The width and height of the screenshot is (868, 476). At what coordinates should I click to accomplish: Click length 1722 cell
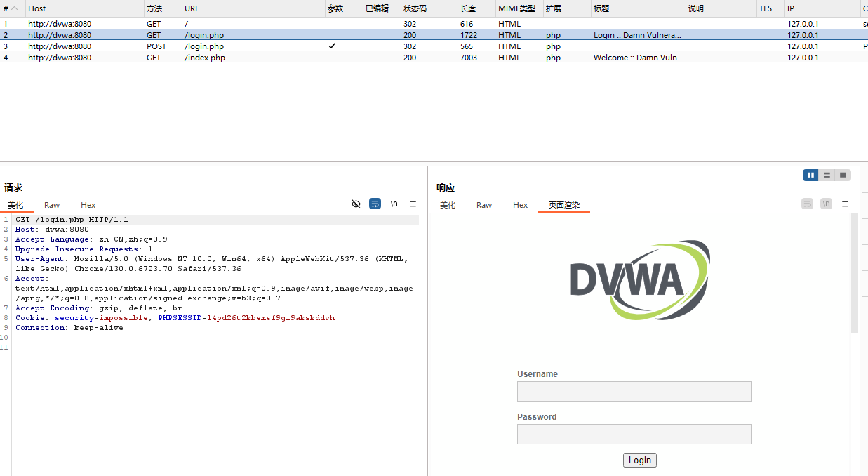[x=468, y=35]
